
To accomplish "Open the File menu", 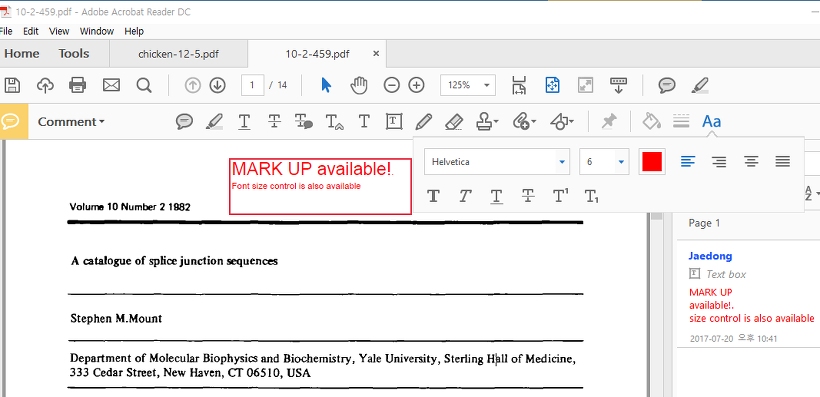I will (x=6, y=31).
